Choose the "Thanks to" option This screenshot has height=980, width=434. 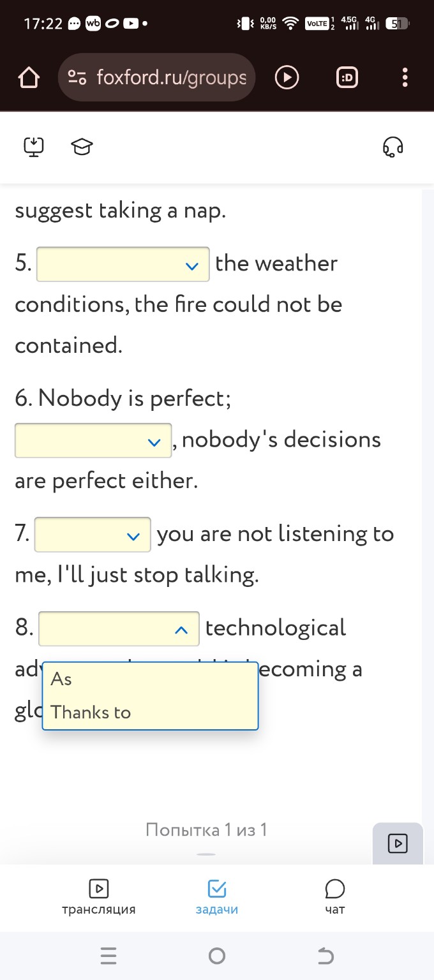91,712
